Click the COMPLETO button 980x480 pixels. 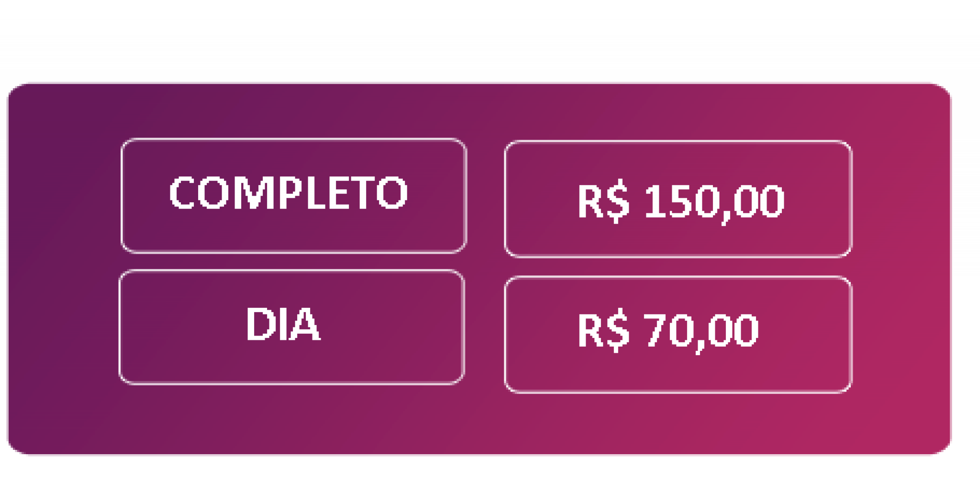pyautogui.click(x=293, y=196)
